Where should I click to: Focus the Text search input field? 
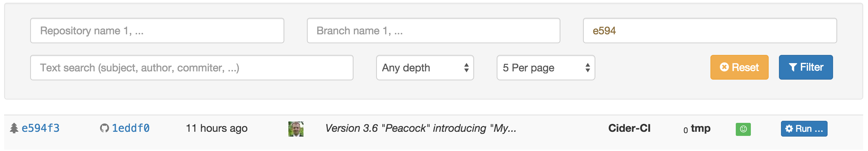click(x=192, y=68)
